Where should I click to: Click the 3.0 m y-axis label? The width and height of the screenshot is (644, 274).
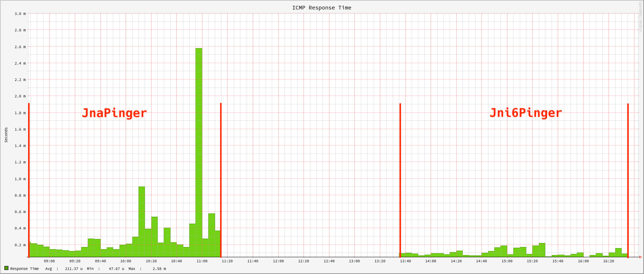[x=20, y=14]
